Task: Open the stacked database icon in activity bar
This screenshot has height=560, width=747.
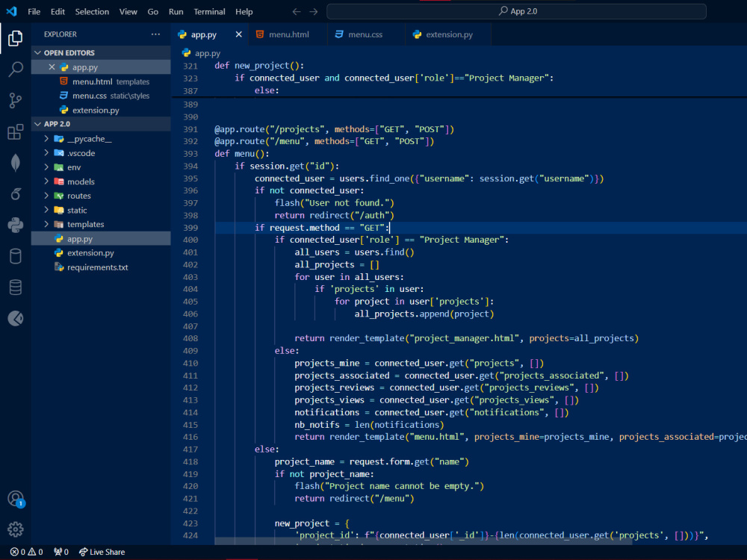Action: (15, 287)
